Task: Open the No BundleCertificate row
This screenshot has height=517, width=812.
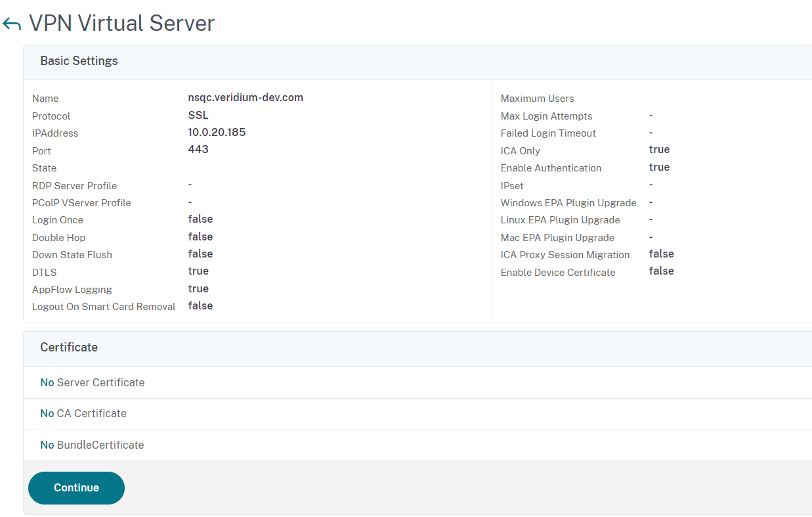Action: 92,445
